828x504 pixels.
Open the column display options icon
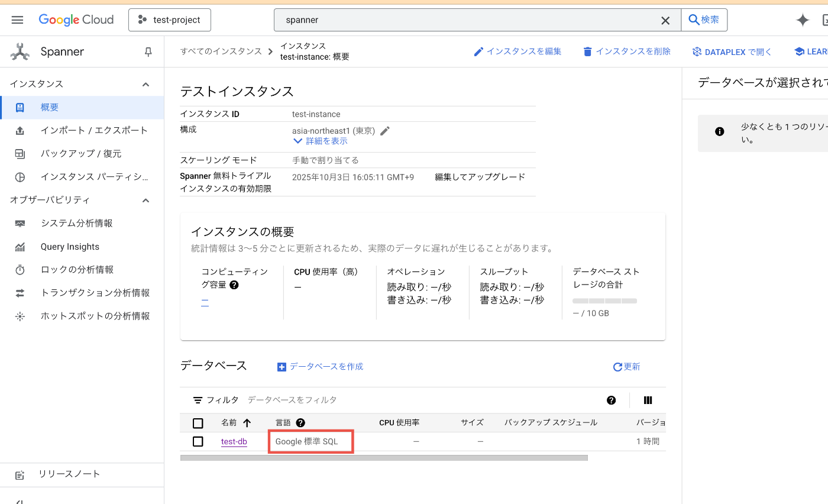648,400
